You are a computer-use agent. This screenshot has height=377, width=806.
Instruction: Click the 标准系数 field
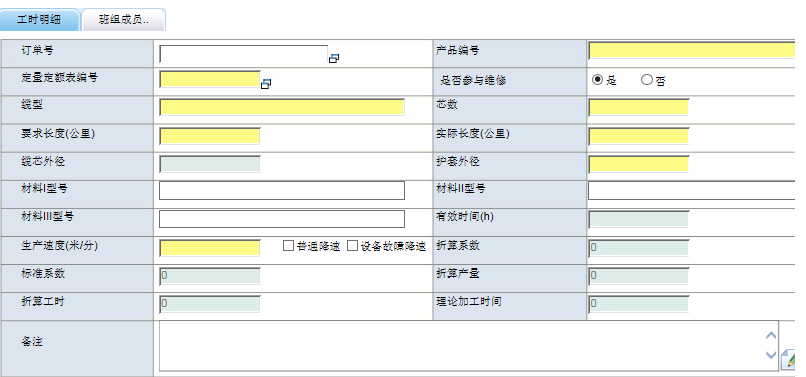pyautogui.click(x=210, y=276)
